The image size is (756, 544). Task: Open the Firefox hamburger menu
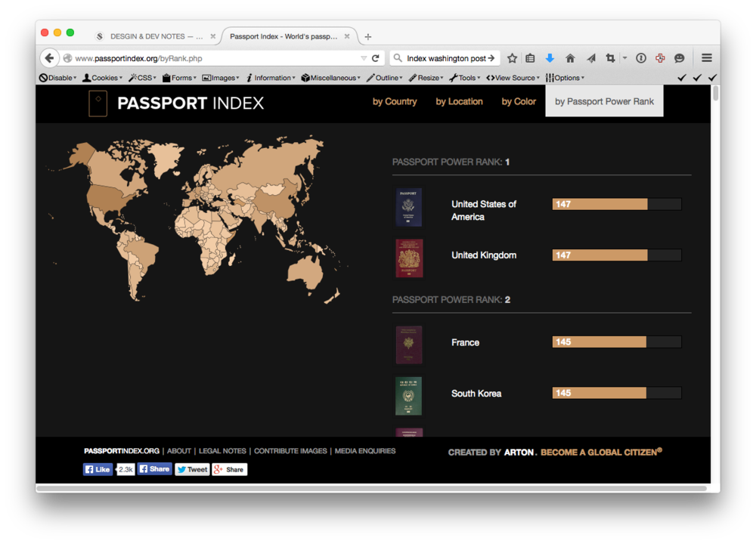click(x=707, y=58)
